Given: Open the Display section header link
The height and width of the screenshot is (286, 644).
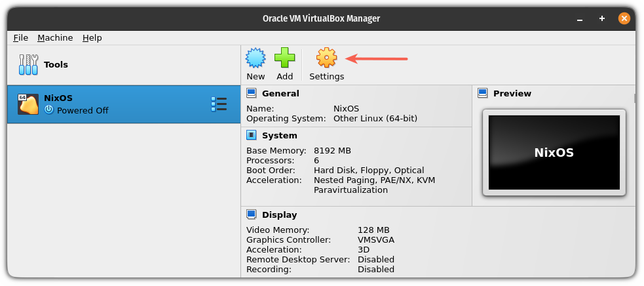Looking at the screenshot, I should click(x=279, y=214).
